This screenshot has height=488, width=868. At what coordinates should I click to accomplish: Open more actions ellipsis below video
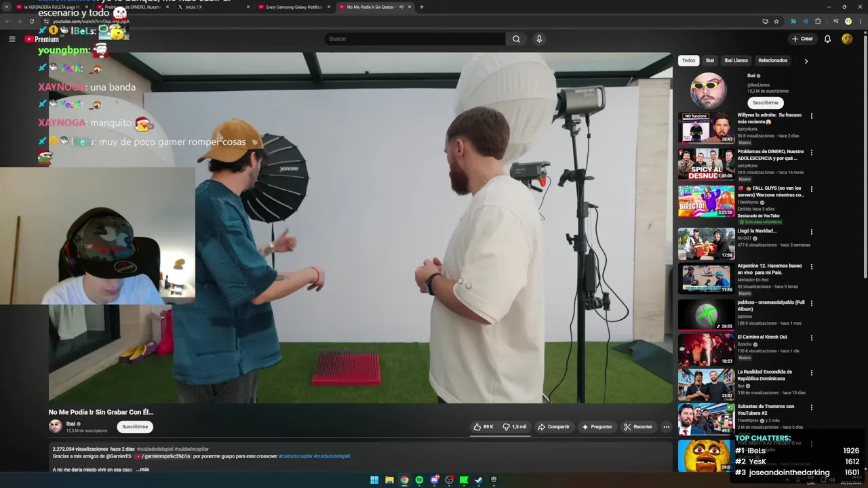(667, 427)
